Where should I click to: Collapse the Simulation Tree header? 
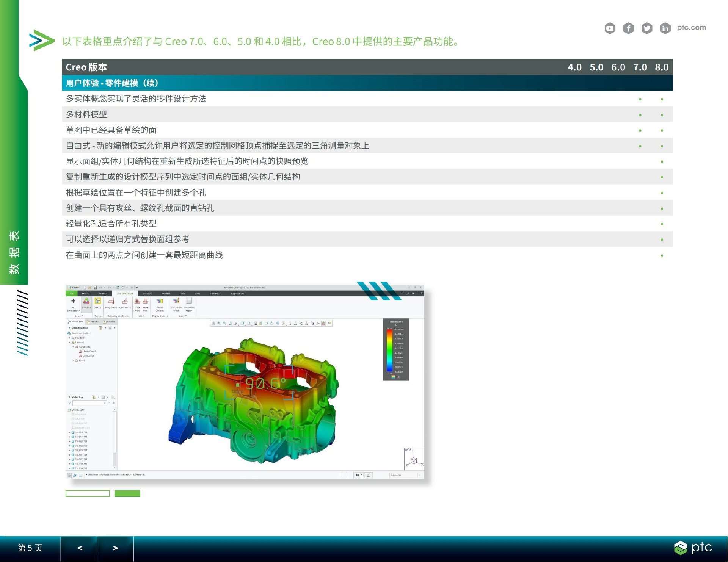point(69,328)
